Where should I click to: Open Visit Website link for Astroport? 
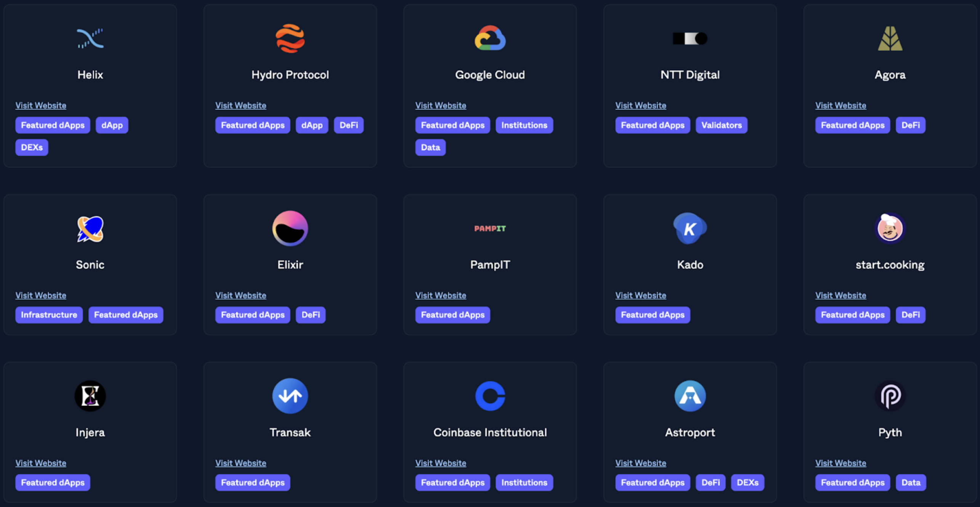click(x=641, y=463)
